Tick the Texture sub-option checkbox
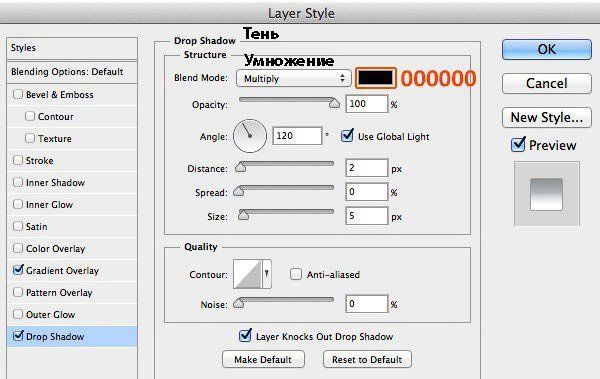The image size is (600, 379). click(30, 138)
